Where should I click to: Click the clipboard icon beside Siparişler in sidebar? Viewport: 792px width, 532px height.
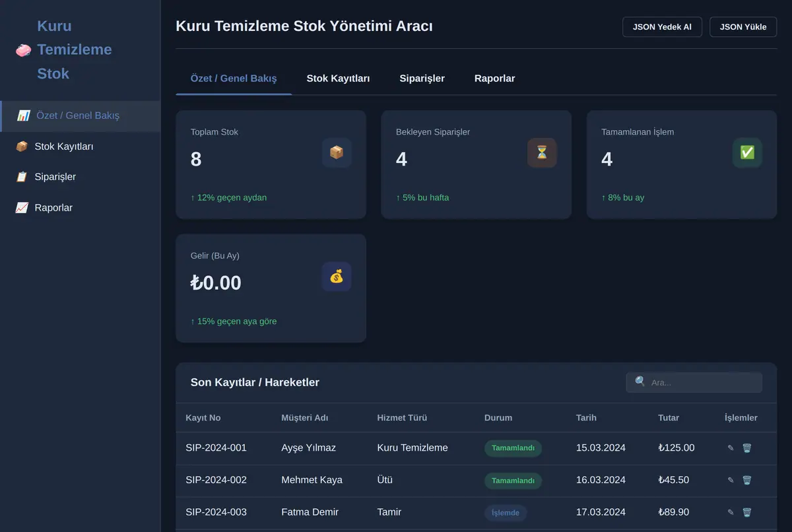pos(22,177)
